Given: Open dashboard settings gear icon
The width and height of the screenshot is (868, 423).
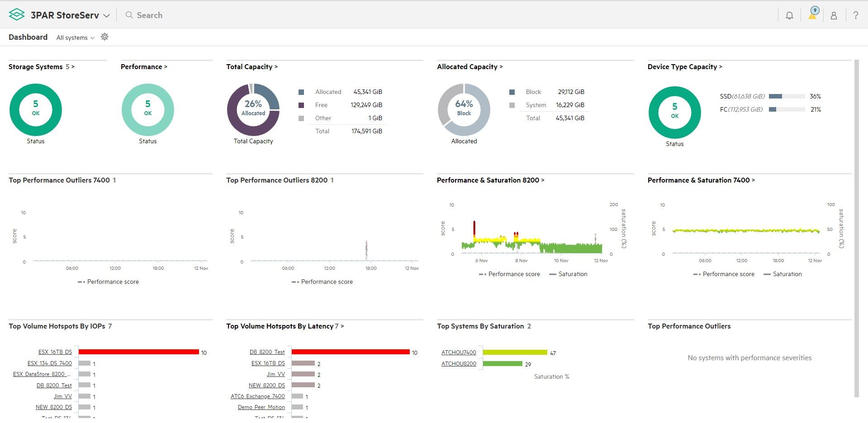Looking at the screenshot, I should click(x=104, y=37).
